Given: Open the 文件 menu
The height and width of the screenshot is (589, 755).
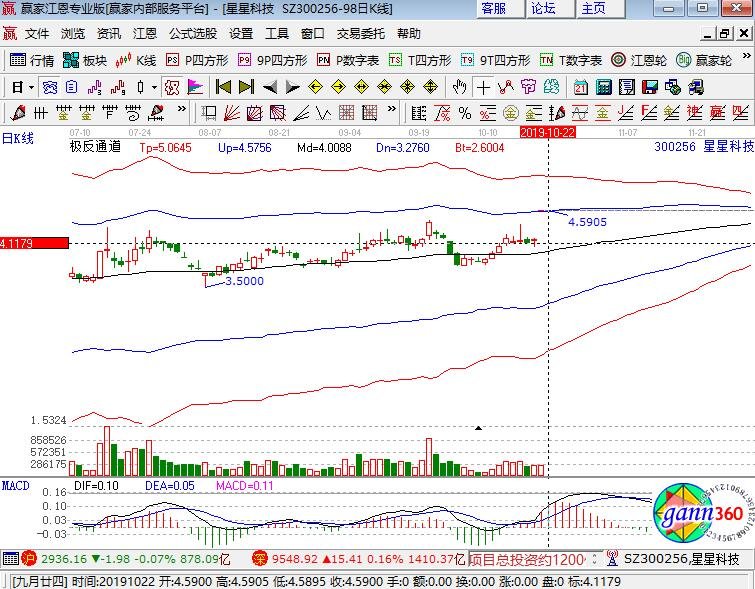Looking at the screenshot, I should tap(37, 34).
